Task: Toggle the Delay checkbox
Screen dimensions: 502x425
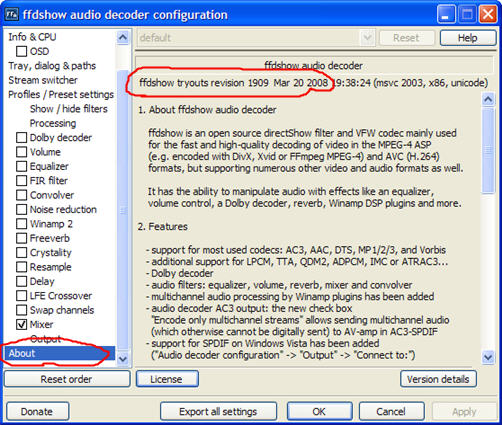Action: [22, 281]
